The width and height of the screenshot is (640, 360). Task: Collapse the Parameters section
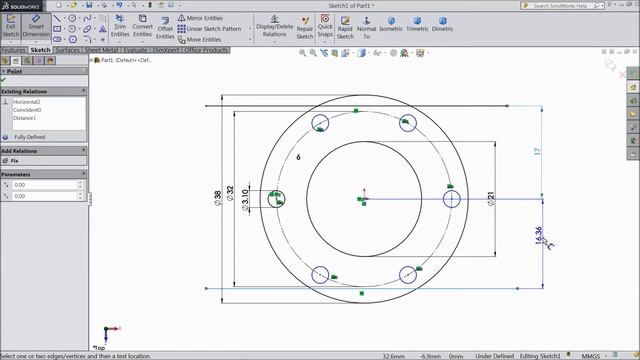(x=84, y=174)
